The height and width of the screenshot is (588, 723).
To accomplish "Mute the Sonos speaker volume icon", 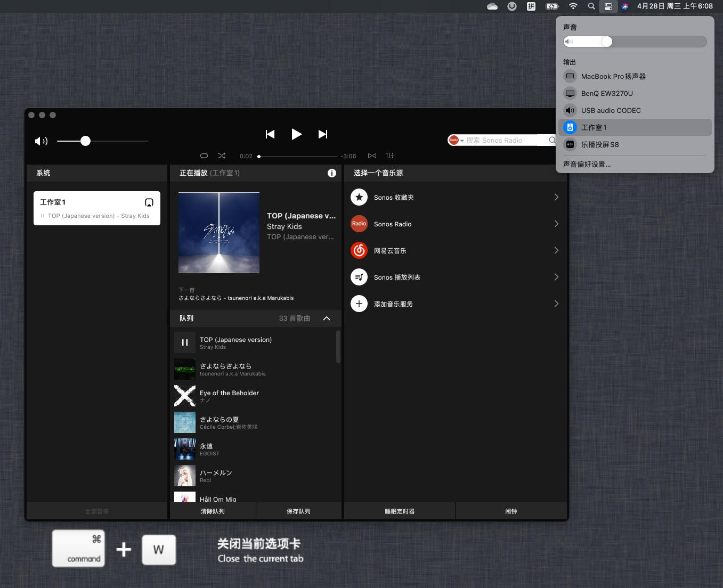I will pos(41,141).
